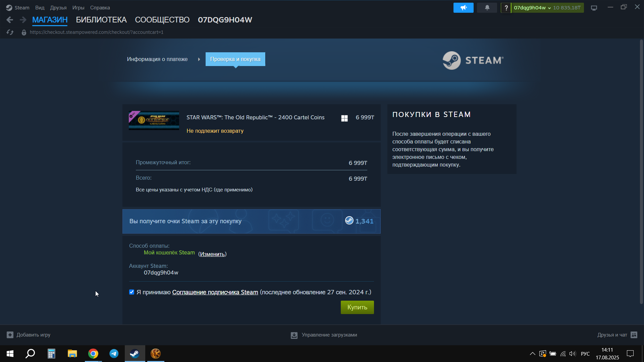644x362 pixels.
Task: Go forward with the right navigation arrow
Action: click(23, 20)
